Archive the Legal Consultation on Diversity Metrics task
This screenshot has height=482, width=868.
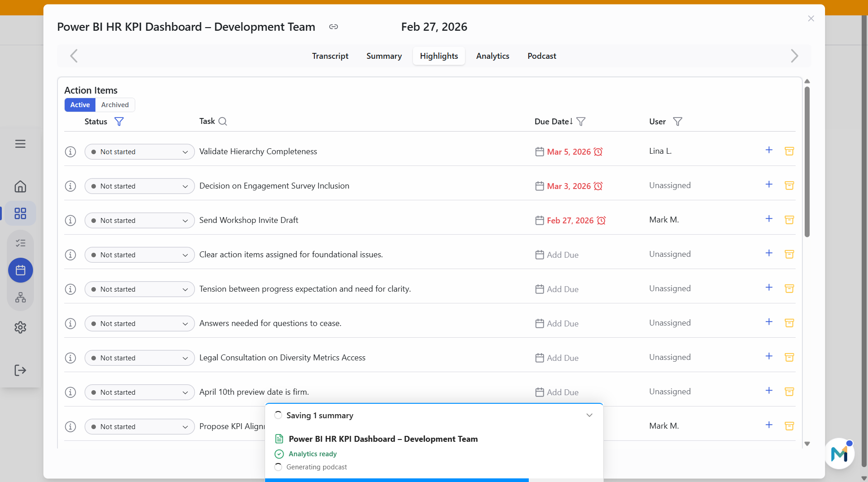pos(789,357)
